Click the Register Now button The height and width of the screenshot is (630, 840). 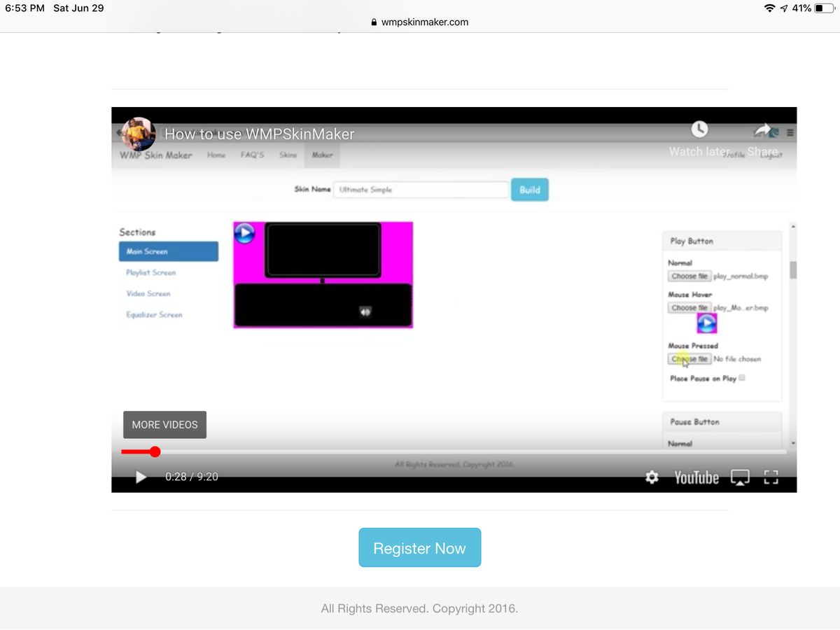(420, 547)
